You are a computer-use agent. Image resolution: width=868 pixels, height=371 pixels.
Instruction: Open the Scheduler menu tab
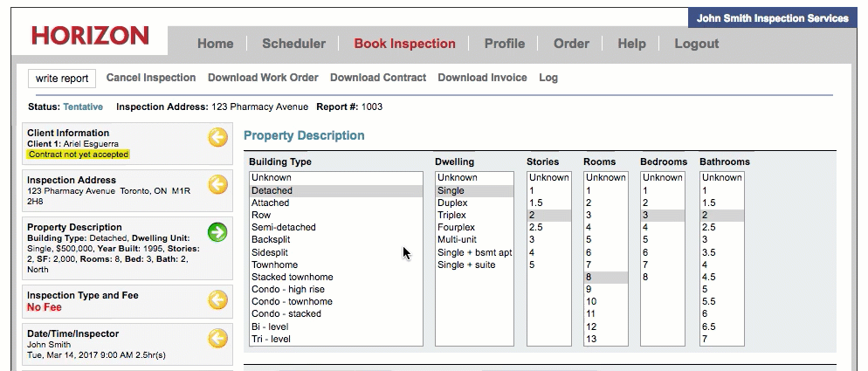pyautogui.click(x=293, y=44)
